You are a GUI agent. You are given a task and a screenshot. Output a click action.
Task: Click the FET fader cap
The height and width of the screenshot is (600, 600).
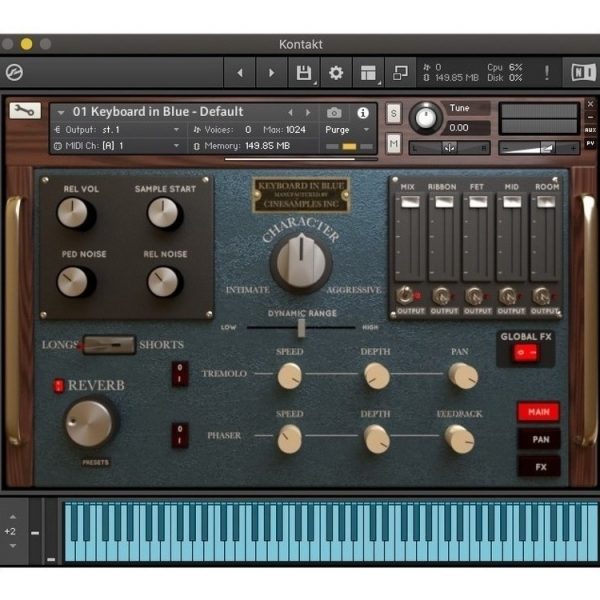[x=478, y=202]
